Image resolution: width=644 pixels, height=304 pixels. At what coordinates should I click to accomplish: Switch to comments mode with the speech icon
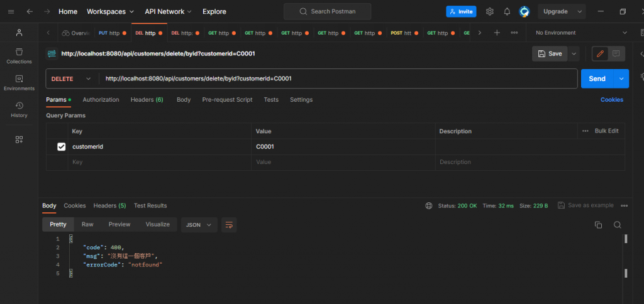[x=616, y=53]
